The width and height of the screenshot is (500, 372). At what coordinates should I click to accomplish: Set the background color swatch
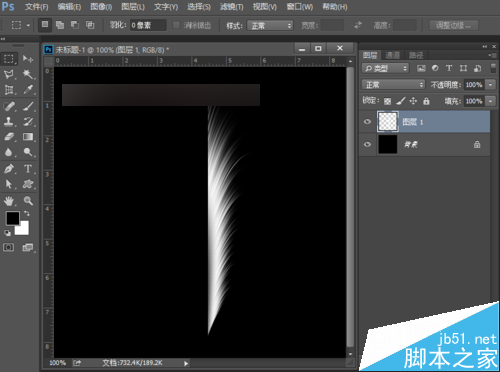coord(23,229)
